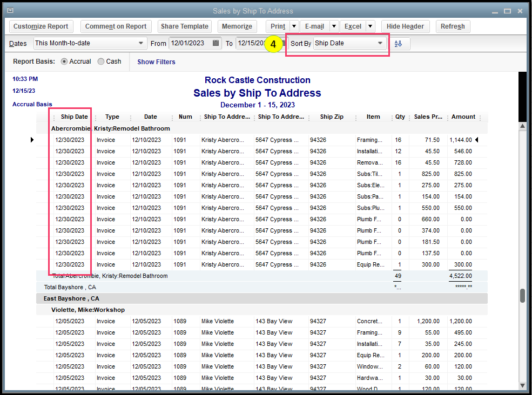Screen dimensions: 532x395
Task: Click the Hide Header button
Action: (405, 26)
